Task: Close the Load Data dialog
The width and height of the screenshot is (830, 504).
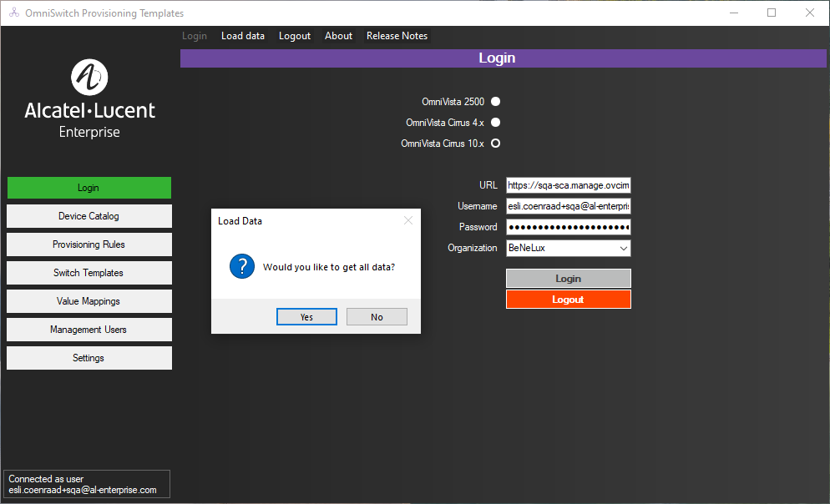Action: pyautogui.click(x=408, y=220)
